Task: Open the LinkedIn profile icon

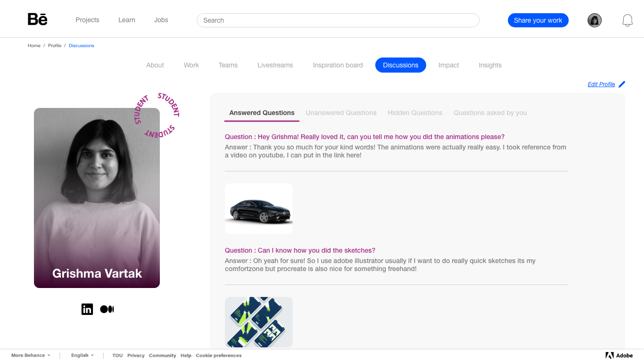Action: (x=87, y=309)
